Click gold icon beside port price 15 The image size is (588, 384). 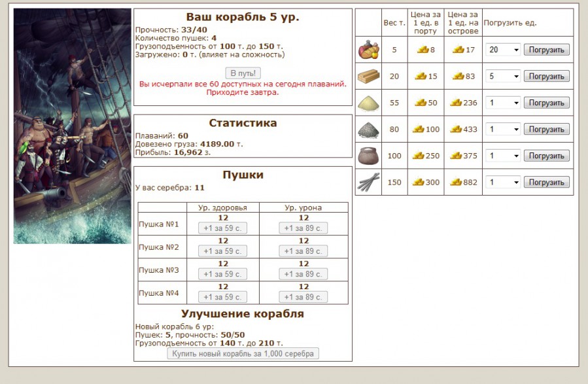pyautogui.click(x=421, y=76)
